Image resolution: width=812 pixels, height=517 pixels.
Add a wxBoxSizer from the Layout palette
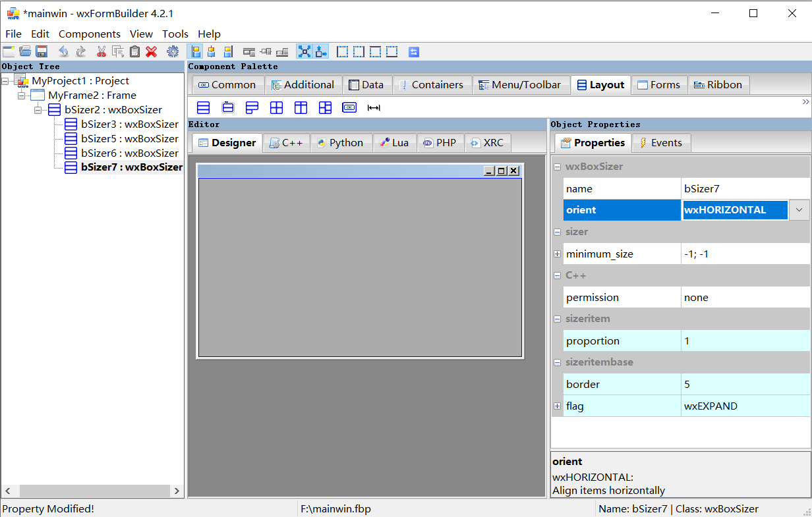pyautogui.click(x=203, y=107)
